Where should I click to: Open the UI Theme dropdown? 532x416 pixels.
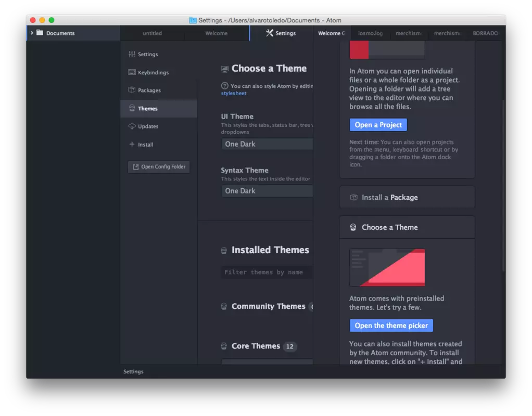coord(267,144)
